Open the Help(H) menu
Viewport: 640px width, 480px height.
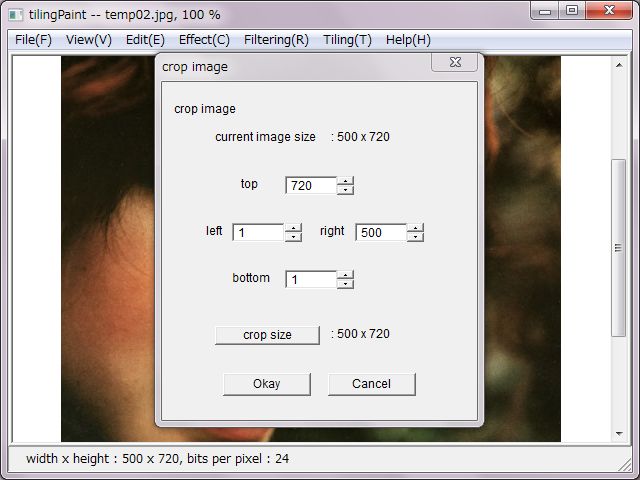point(408,40)
